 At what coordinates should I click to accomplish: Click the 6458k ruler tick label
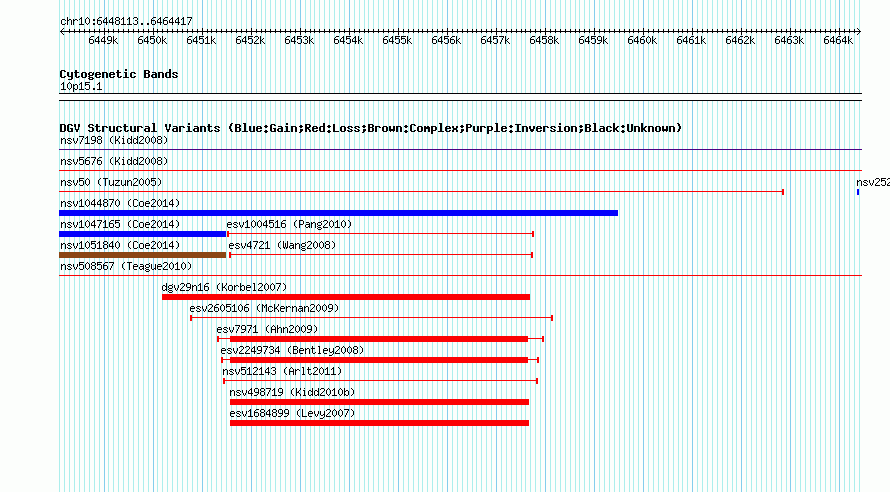[544, 40]
